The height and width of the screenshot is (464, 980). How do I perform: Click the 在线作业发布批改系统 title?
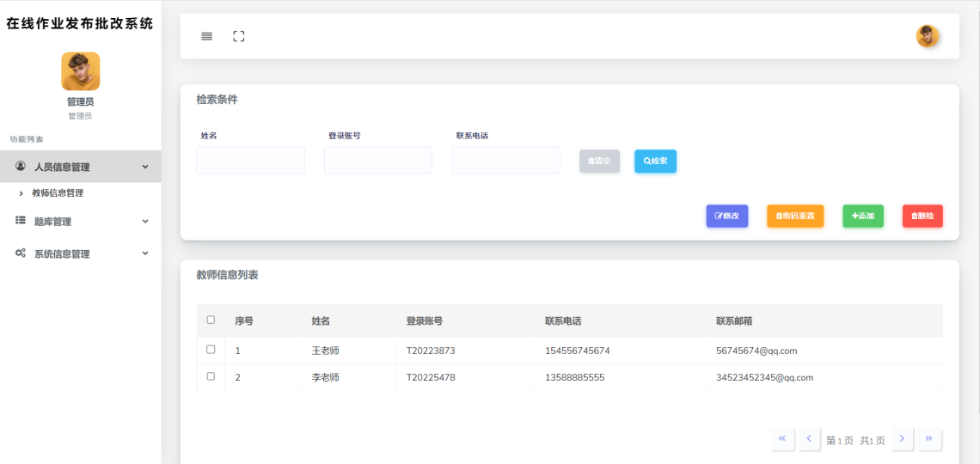point(80,24)
